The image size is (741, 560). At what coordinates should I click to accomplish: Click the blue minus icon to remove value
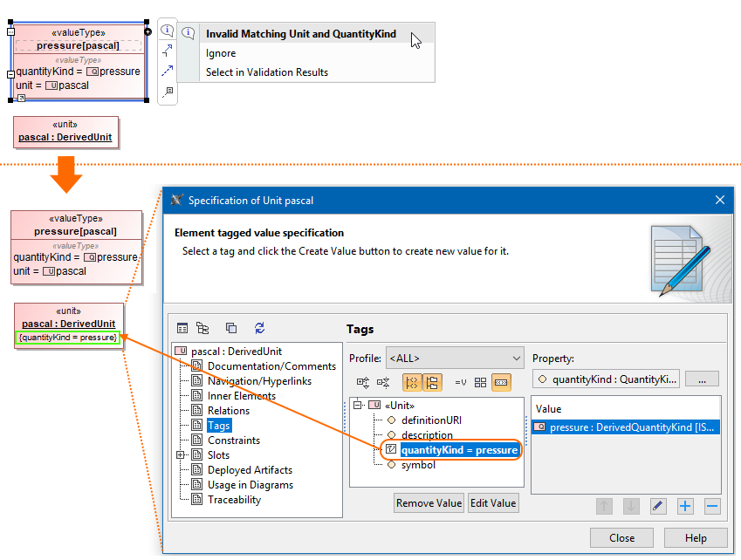point(712,506)
